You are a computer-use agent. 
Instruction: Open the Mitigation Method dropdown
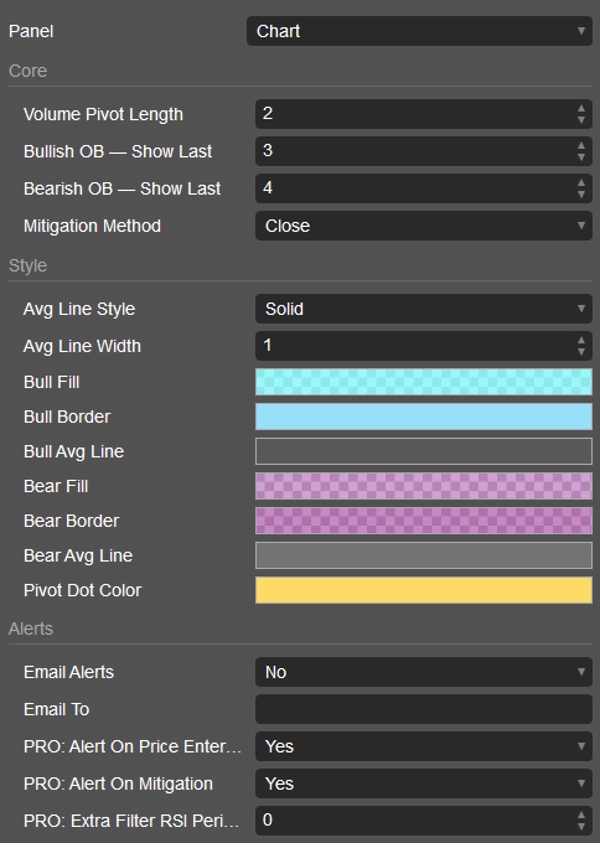coord(420,226)
